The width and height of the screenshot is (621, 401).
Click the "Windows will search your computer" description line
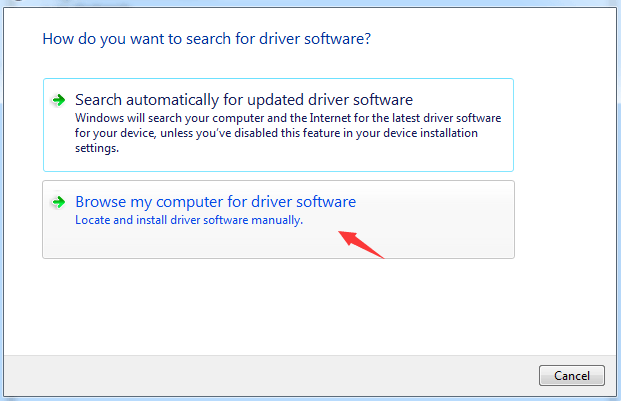point(288,118)
